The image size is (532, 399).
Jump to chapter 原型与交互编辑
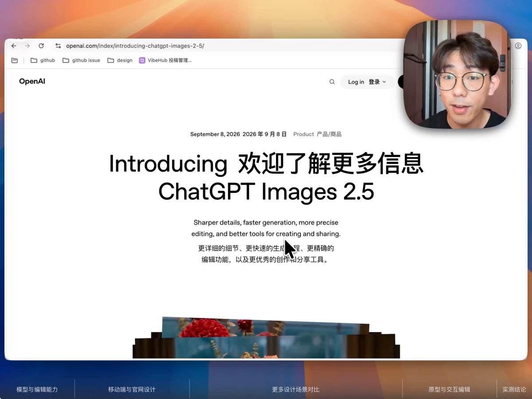[449, 389]
